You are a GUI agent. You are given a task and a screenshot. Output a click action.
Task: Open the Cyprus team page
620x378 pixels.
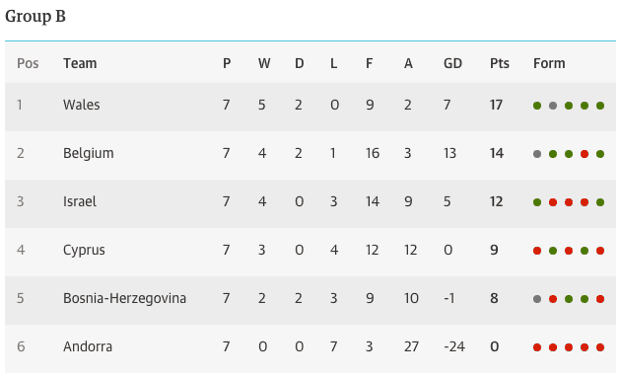pos(84,250)
